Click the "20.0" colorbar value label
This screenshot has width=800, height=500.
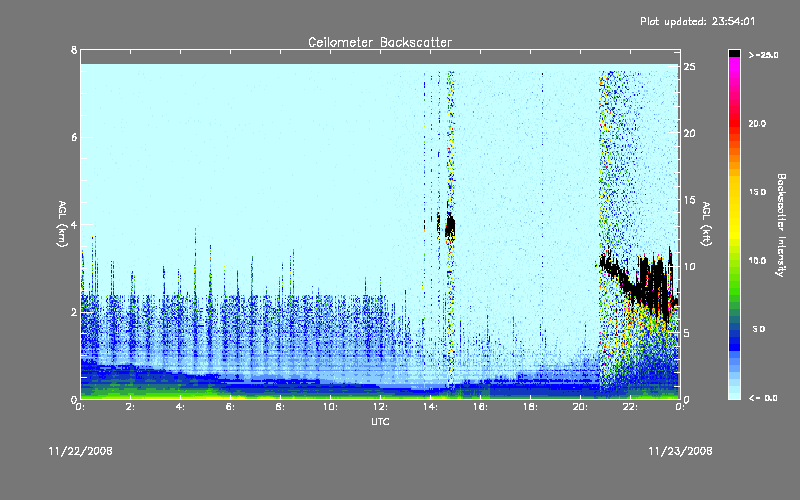[757, 123]
